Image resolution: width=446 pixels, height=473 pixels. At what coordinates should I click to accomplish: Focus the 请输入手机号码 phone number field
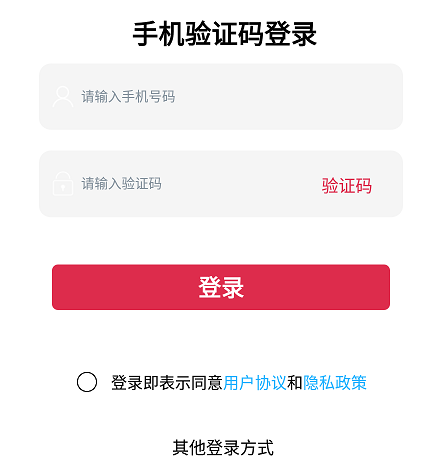click(x=221, y=97)
